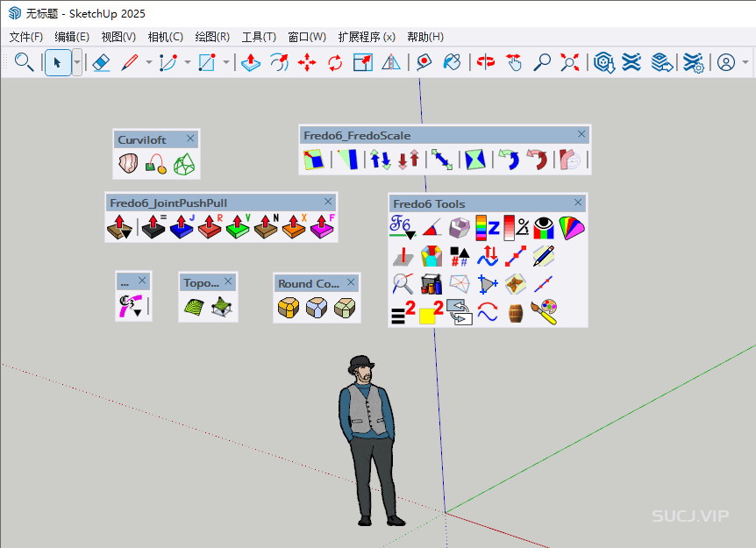Expand the Shapes tool dropdown arrow
The image size is (756, 548).
pos(225,62)
